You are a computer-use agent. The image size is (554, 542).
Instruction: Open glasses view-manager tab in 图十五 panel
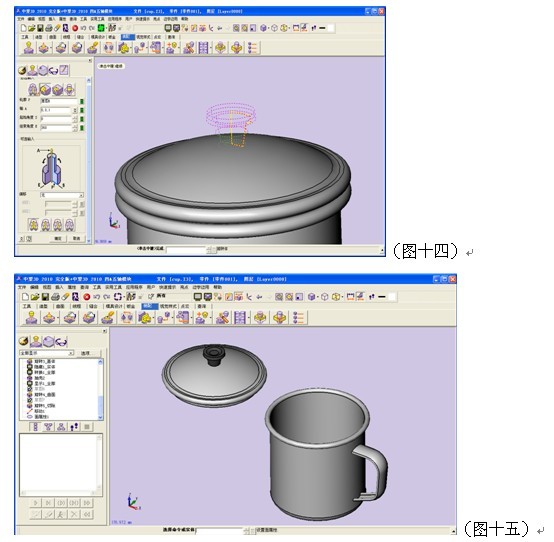click(61, 342)
